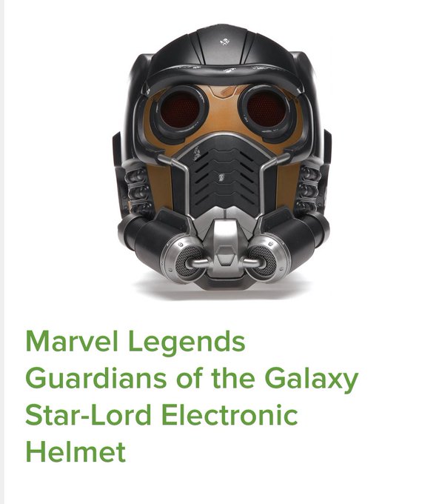Viewport: 422px width, 504px height.
Task: Click the helmet's left red eye lens
Action: (x=180, y=110)
